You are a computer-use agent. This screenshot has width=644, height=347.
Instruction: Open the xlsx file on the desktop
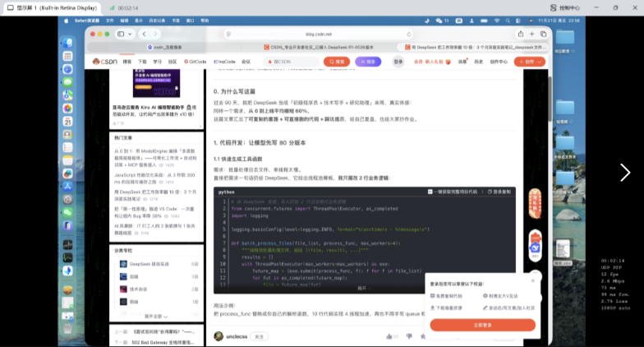563,250
